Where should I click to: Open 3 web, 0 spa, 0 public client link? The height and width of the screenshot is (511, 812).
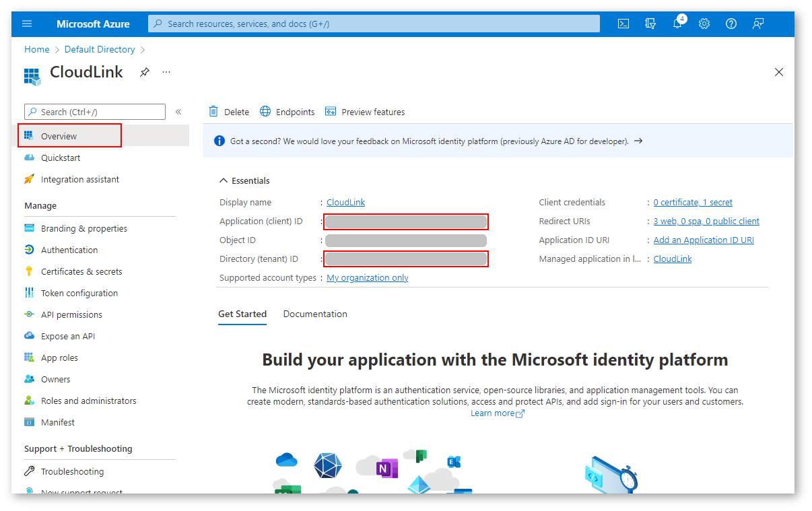(x=706, y=221)
